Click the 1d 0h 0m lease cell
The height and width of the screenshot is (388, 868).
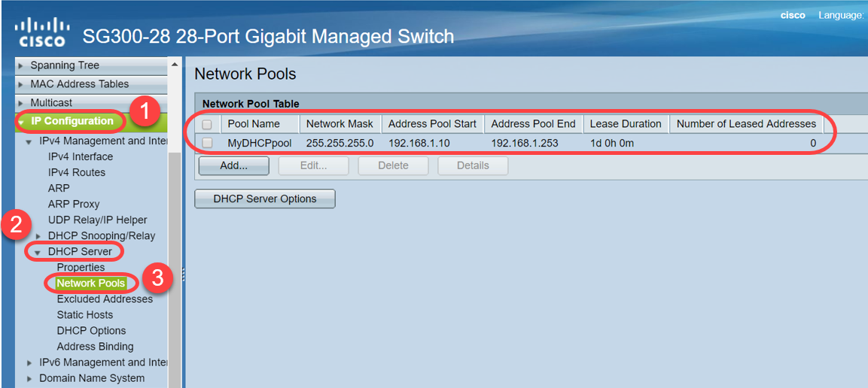tap(612, 144)
